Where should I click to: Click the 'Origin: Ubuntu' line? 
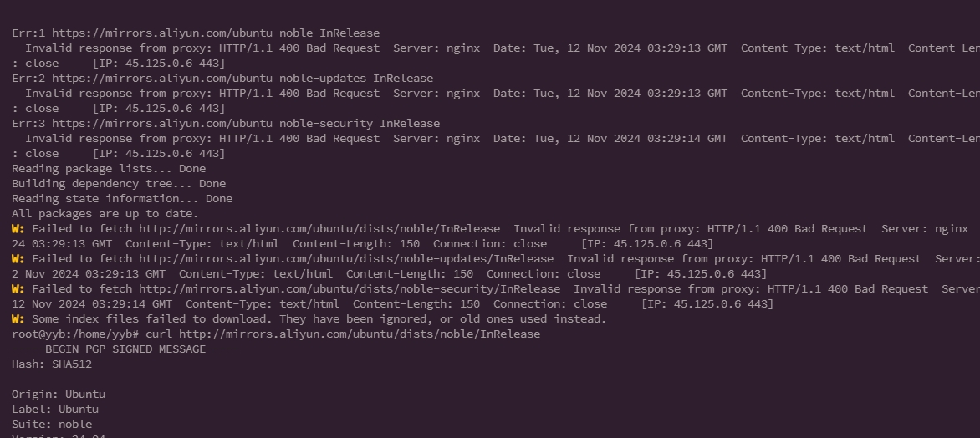click(x=59, y=395)
